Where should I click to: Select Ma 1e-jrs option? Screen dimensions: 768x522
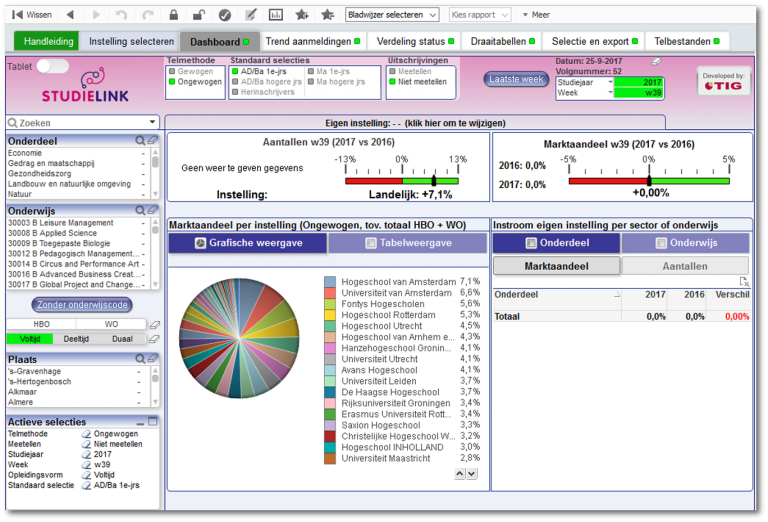pyautogui.click(x=329, y=71)
